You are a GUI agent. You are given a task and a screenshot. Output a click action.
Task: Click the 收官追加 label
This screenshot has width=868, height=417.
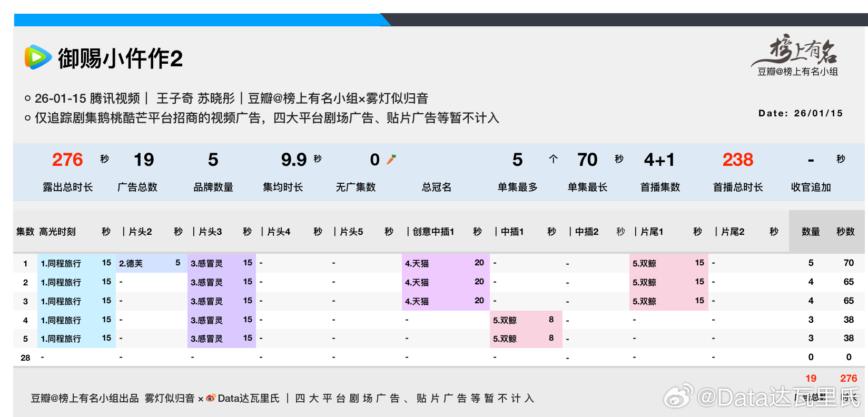click(x=811, y=187)
